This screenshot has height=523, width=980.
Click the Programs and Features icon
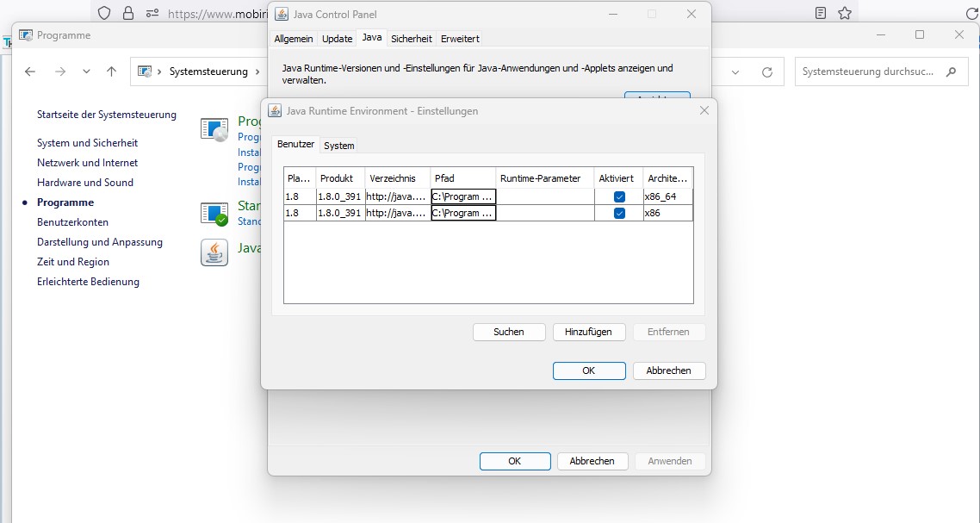click(214, 129)
